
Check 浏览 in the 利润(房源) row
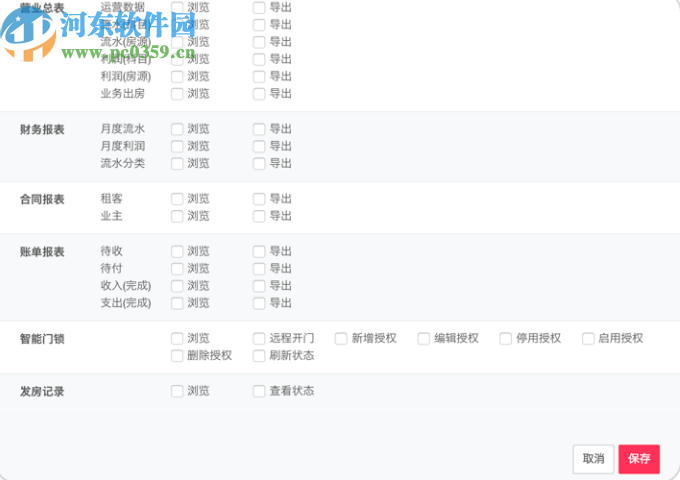coord(177,77)
